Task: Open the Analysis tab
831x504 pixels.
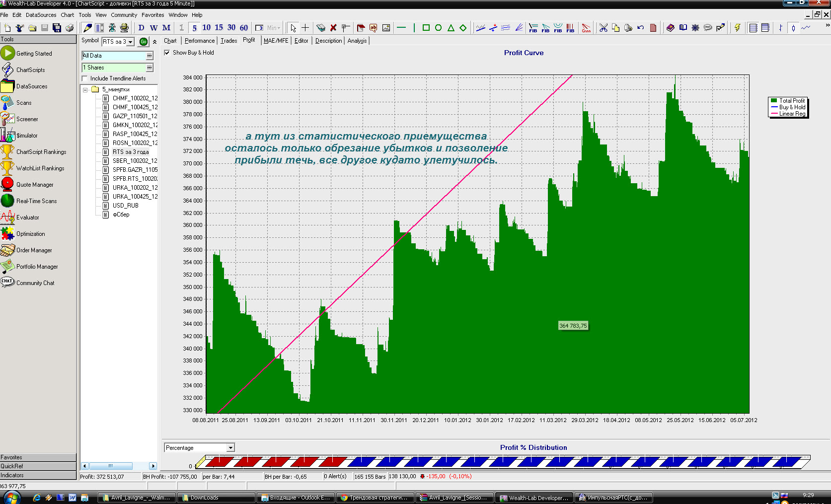Action: (x=357, y=41)
